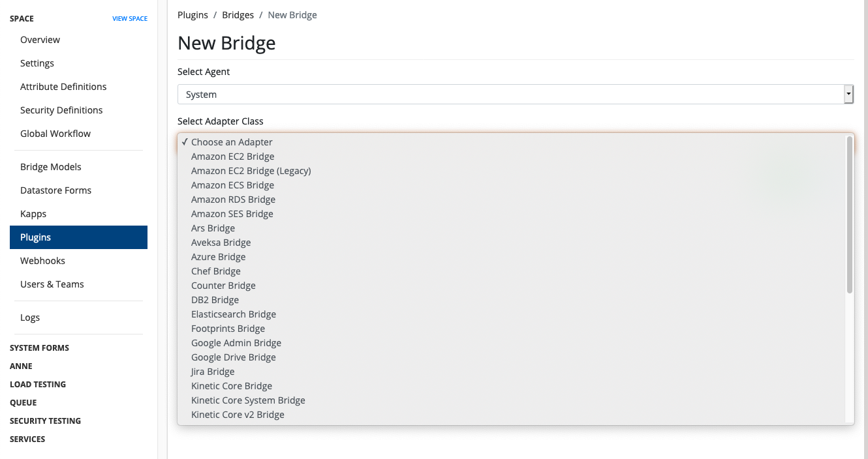868x459 pixels.
Task: Open Logs from the sidebar
Action: pyautogui.click(x=78, y=318)
